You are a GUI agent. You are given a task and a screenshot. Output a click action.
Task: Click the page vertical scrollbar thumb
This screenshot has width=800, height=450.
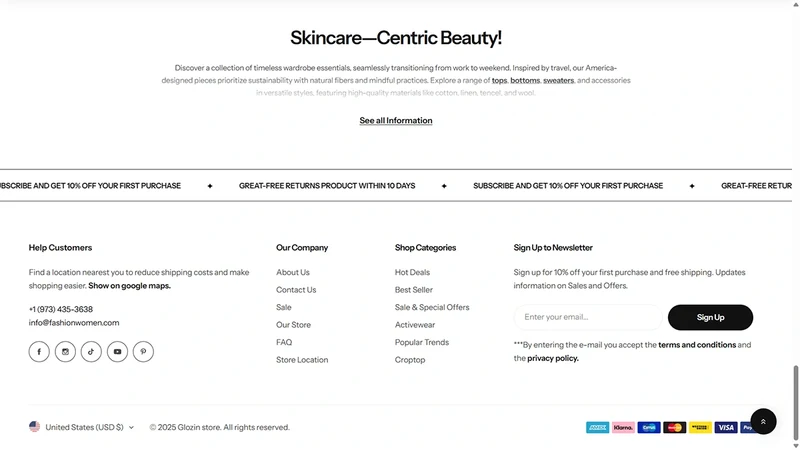(x=795, y=402)
